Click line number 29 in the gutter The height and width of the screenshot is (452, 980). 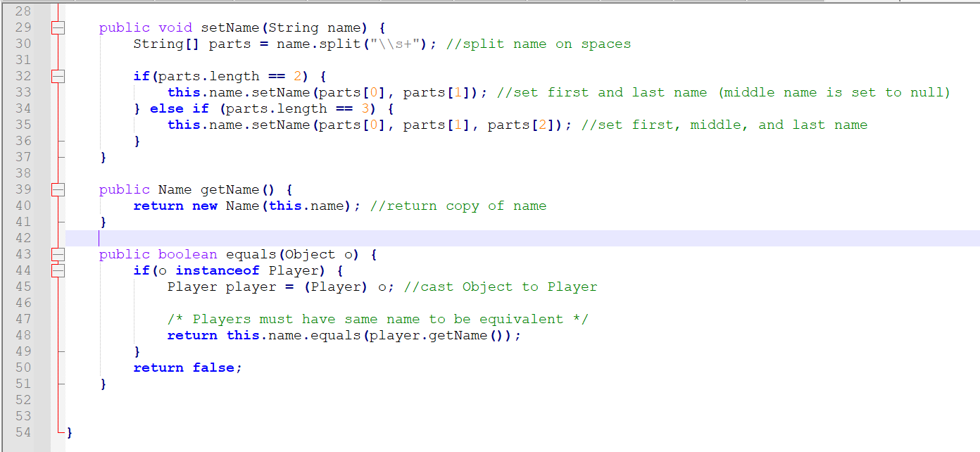[x=23, y=27]
